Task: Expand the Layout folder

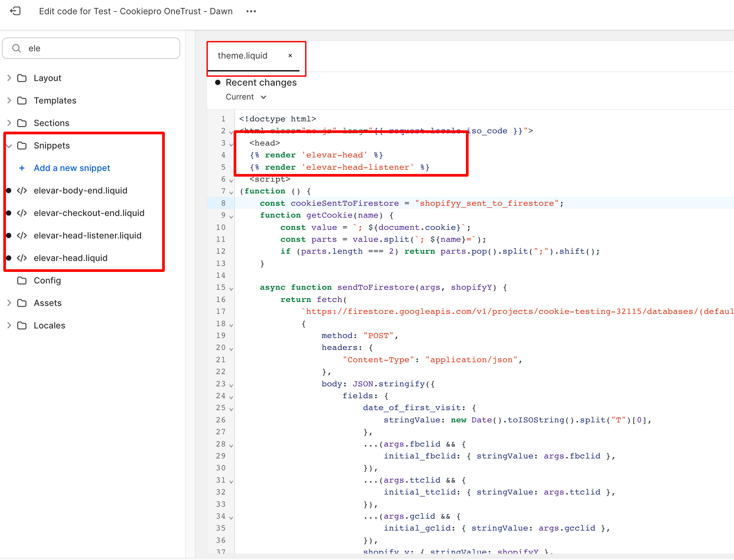Action: click(9, 78)
